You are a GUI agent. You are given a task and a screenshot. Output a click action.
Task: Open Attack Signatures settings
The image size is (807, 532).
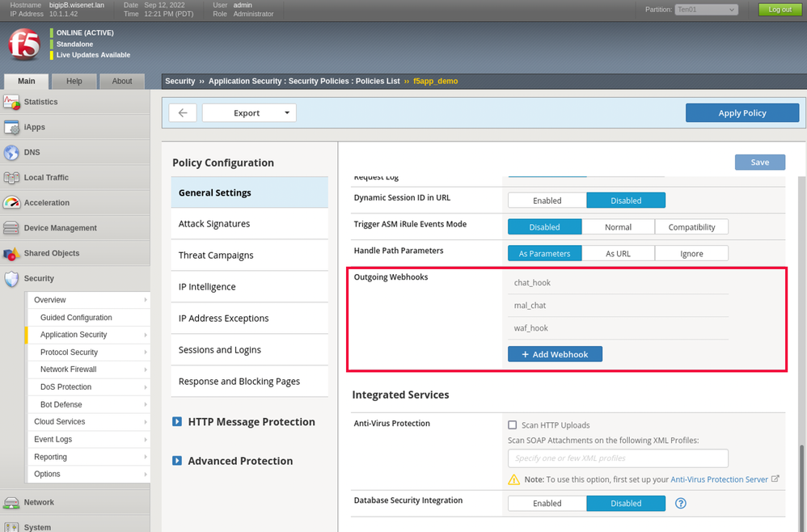(214, 224)
